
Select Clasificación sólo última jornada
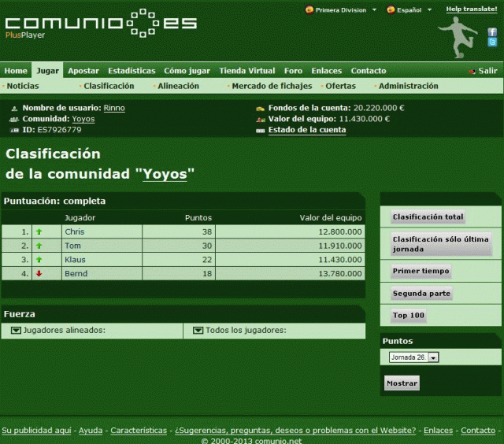tap(440, 244)
